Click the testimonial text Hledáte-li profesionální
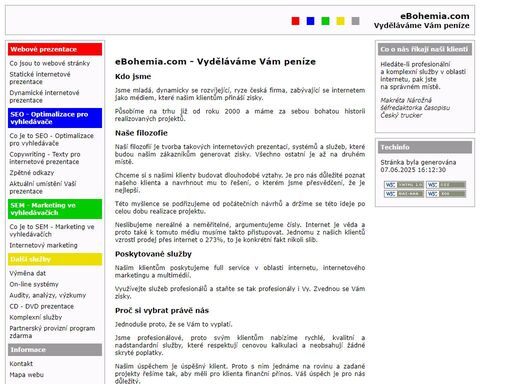 click(x=423, y=75)
